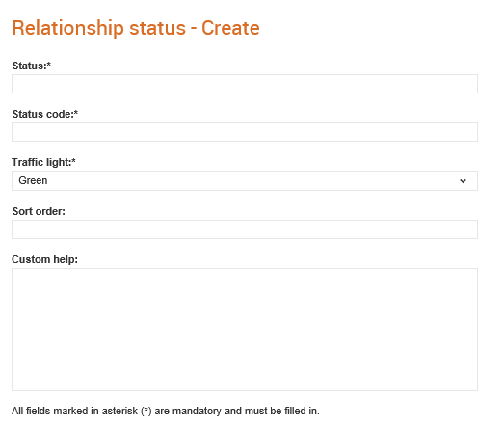
Task: Click the word "Create" in page title
Action: click(x=230, y=28)
